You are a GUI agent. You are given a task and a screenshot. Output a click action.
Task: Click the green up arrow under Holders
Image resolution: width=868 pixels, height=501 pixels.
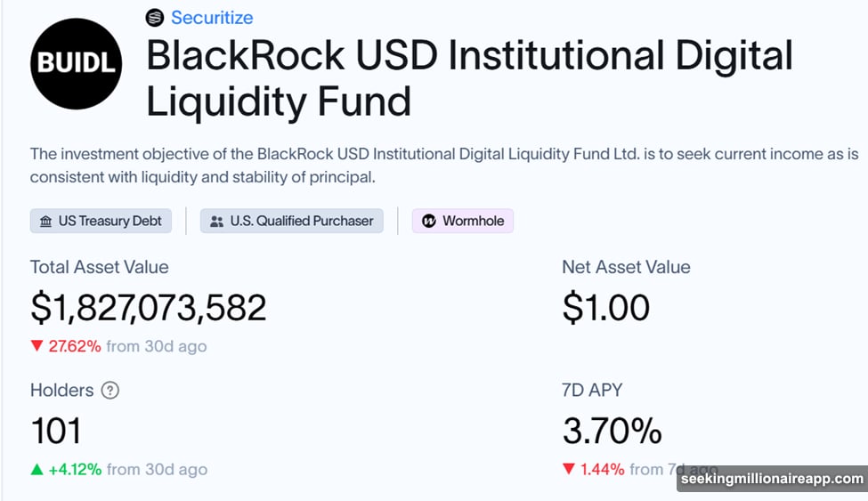[x=37, y=469]
